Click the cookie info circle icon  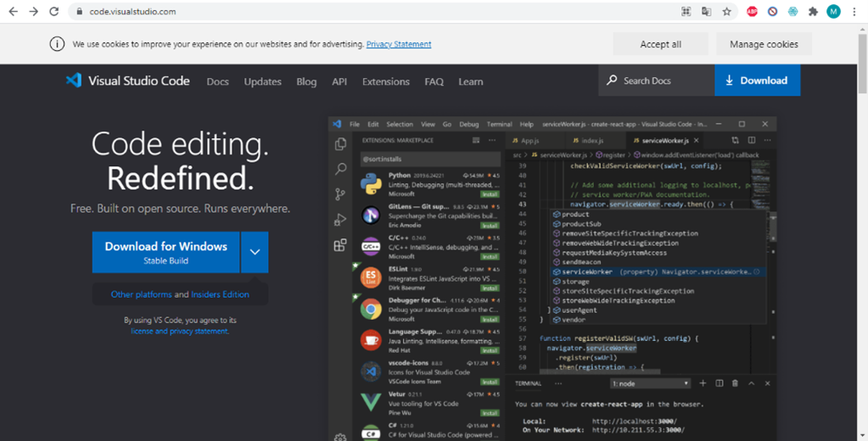click(57, 44)
